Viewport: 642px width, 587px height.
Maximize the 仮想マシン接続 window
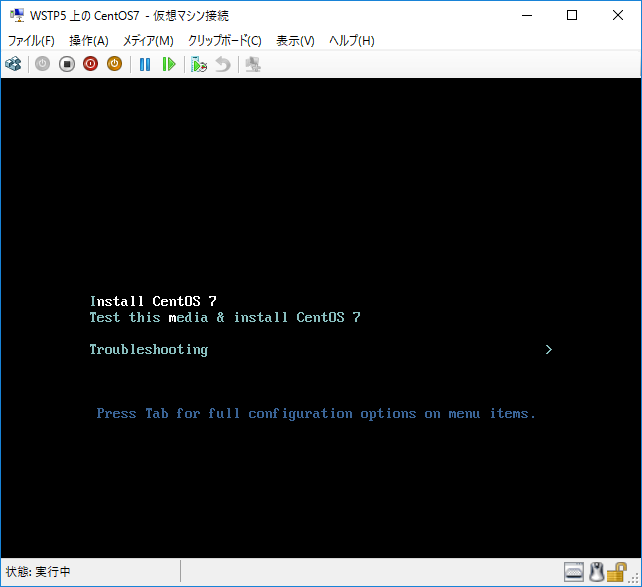pos(572,16)
